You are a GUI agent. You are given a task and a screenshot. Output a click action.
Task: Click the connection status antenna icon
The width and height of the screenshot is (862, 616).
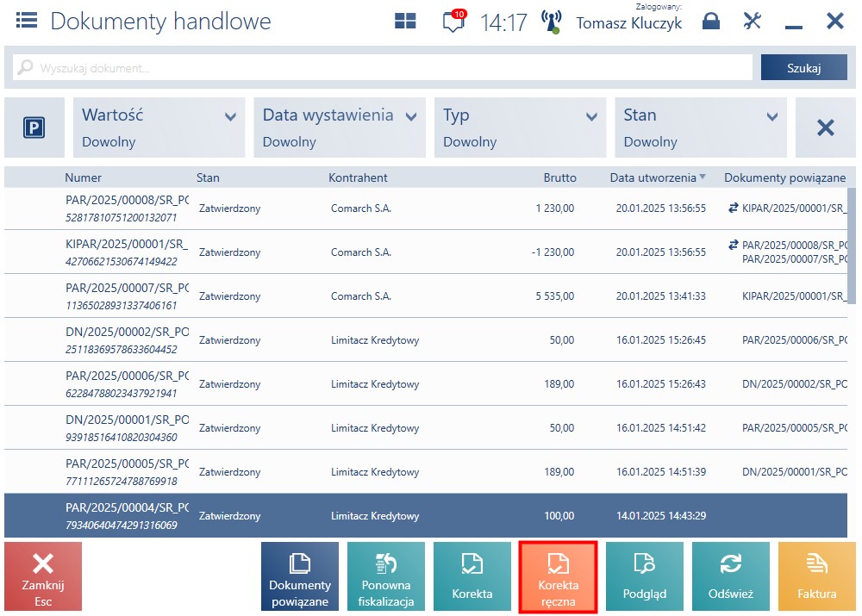pos(551,22)
